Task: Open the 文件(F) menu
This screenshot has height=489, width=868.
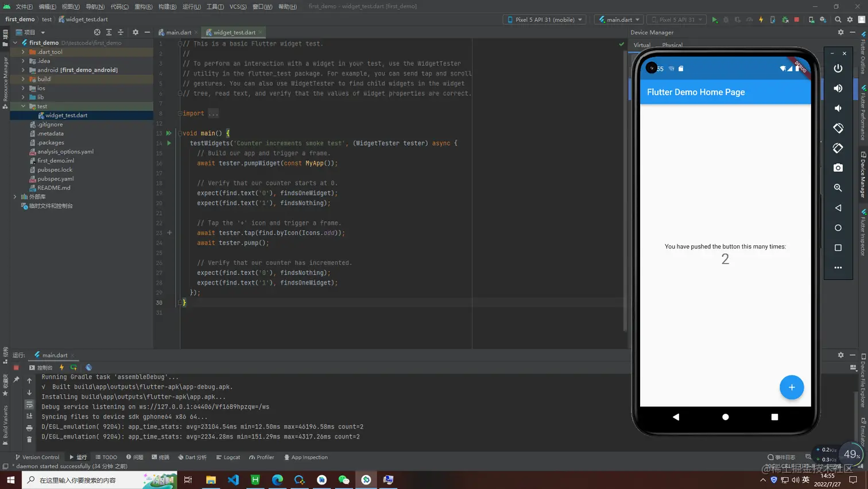Action: pyautogui.click(x=24, y=6)
